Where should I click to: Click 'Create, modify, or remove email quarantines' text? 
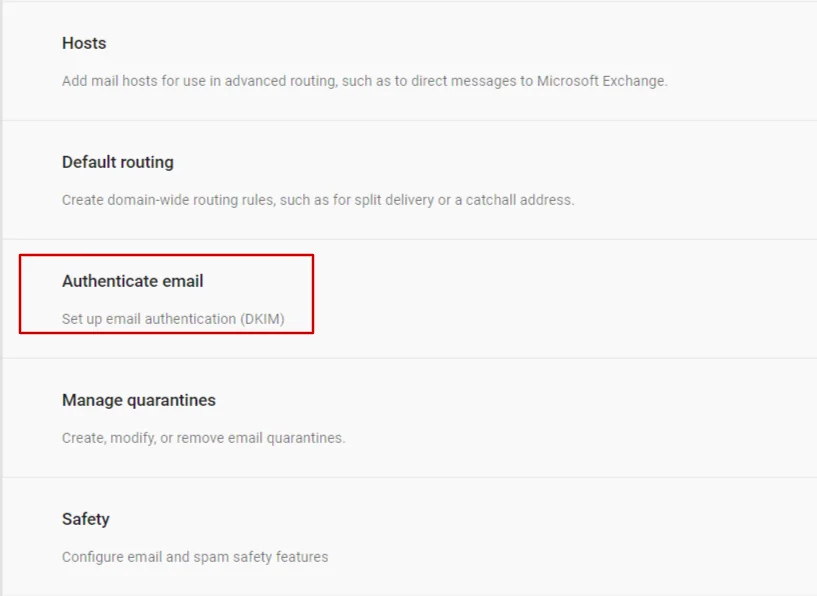[203, 438]
